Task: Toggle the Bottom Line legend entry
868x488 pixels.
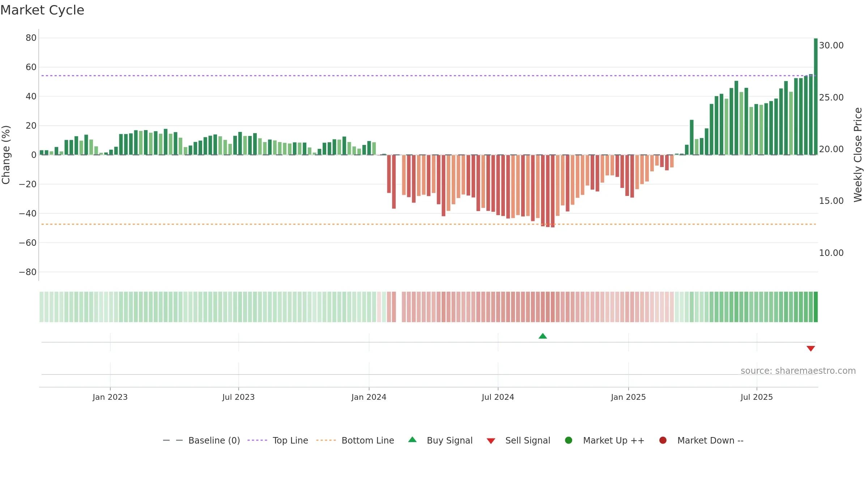Action: pos(355,441)
